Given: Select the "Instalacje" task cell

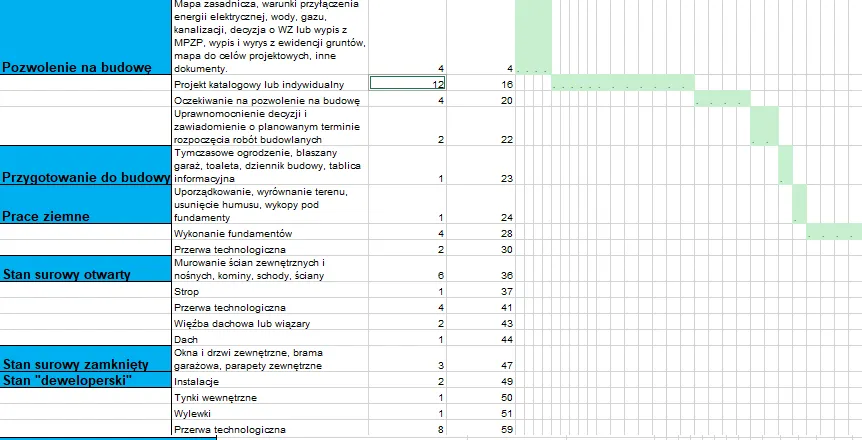Looking at the screenshot, I should tap(270, 381).
